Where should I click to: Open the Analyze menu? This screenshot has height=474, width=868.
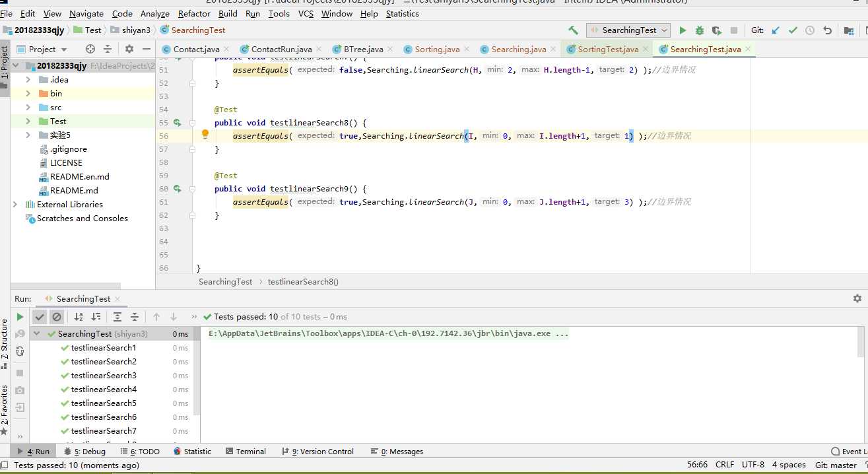pyautogui.click(x=155, y=13)
